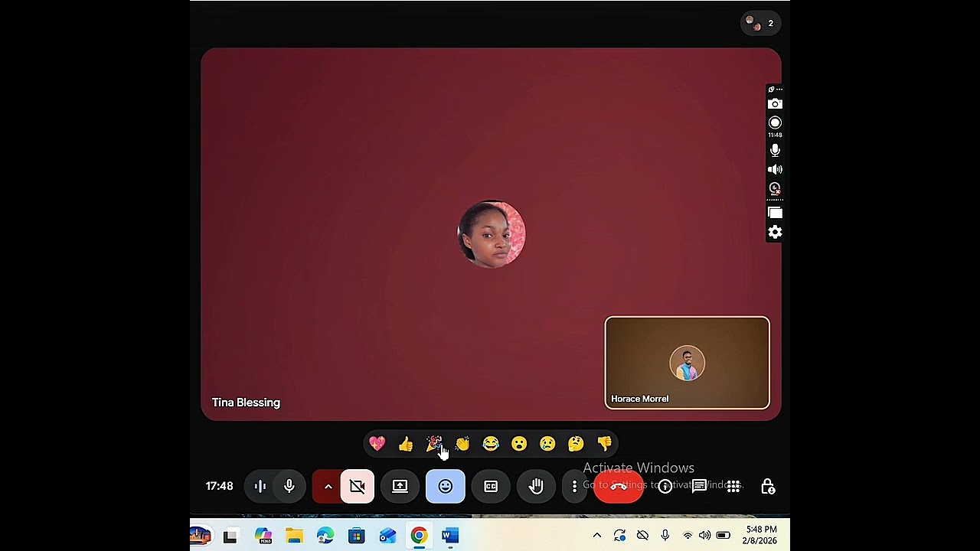Open host controls lock icon

[768, 486]
